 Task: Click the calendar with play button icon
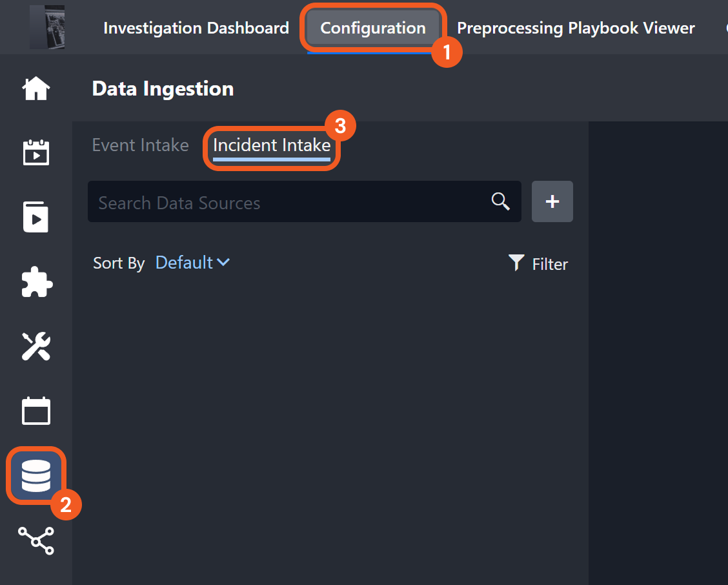pos(36,153)
